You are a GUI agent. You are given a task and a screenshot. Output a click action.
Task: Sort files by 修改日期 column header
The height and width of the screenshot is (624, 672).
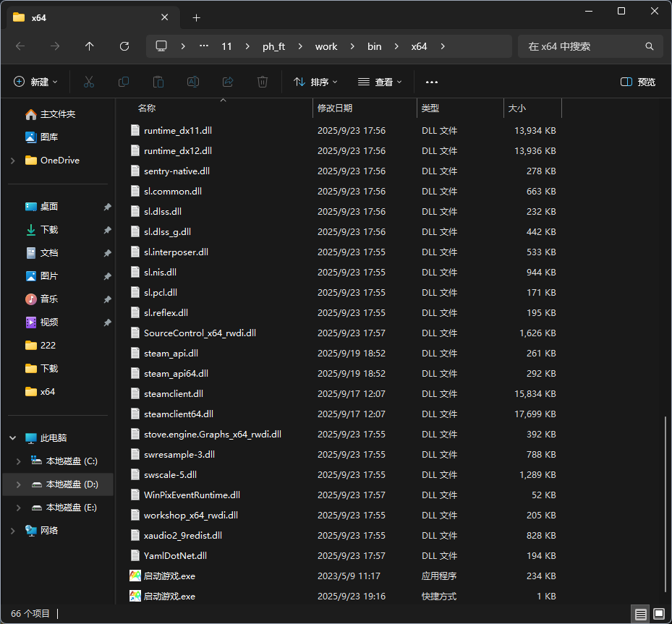[x=335, y=108]
